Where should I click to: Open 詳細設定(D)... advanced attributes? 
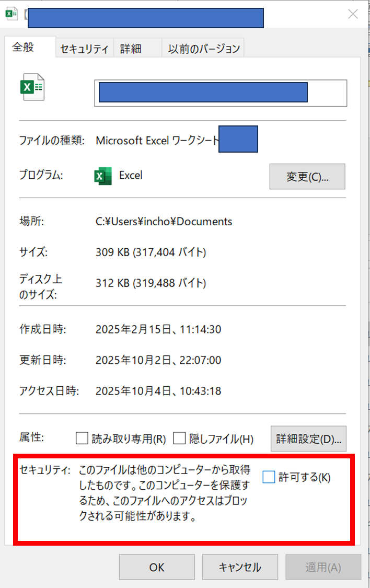308,439
